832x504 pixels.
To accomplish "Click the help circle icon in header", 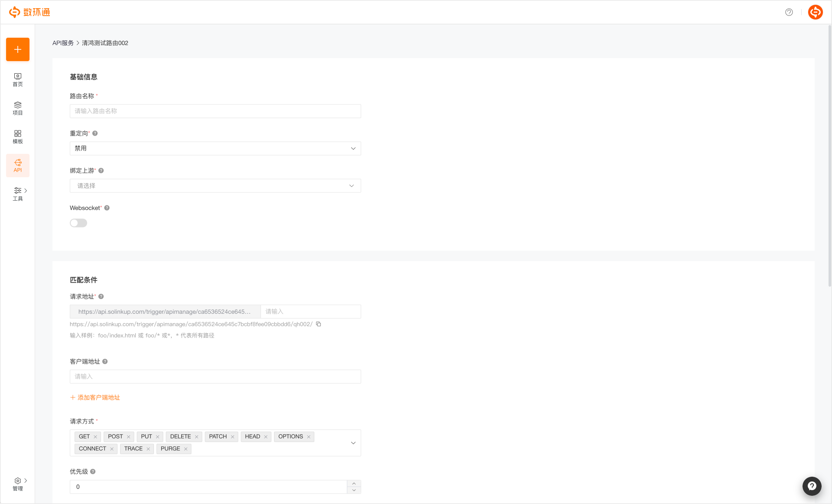I will (789, 12).
